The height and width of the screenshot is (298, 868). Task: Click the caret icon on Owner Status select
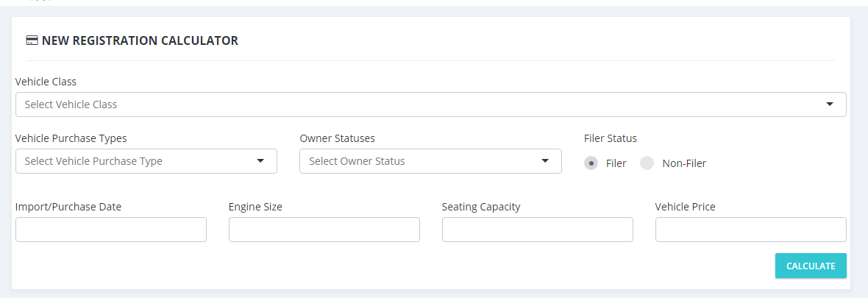coord(545,161)
